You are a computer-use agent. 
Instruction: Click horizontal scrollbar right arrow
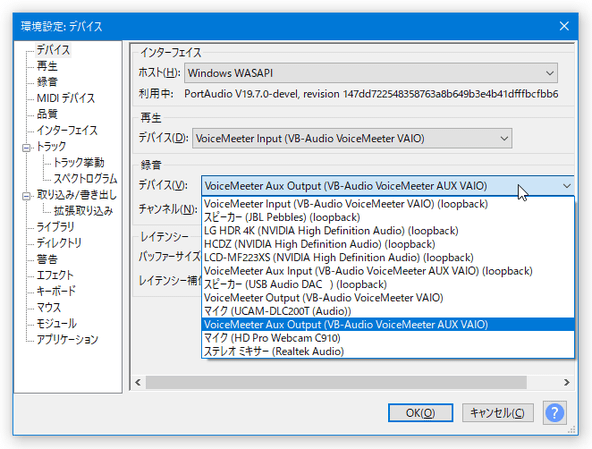[566, 382]
